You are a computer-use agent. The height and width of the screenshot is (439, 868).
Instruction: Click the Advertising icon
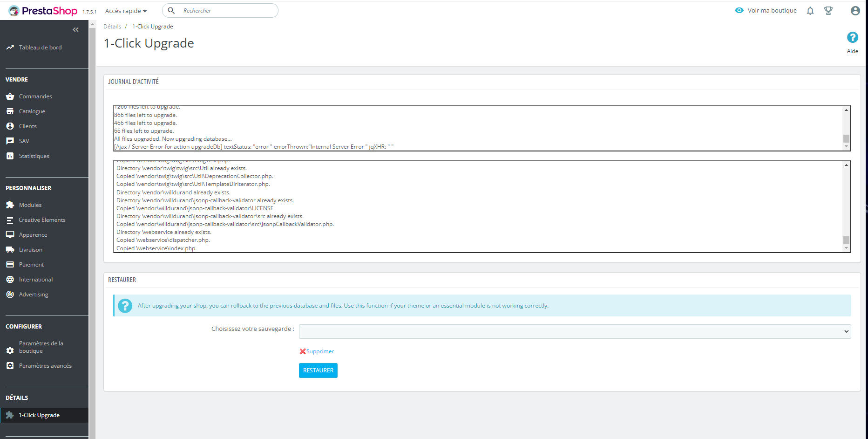point(10,295)
